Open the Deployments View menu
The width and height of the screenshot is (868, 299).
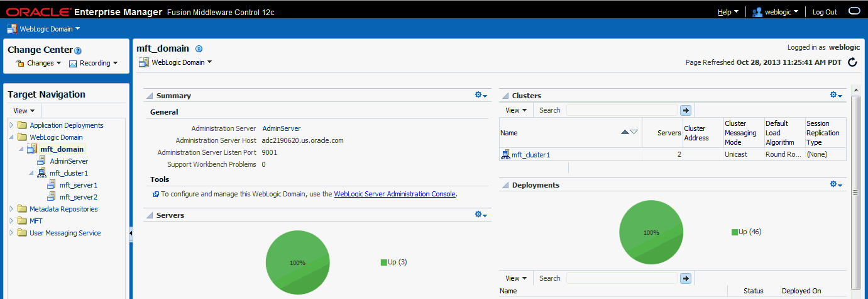pos(517,278)
